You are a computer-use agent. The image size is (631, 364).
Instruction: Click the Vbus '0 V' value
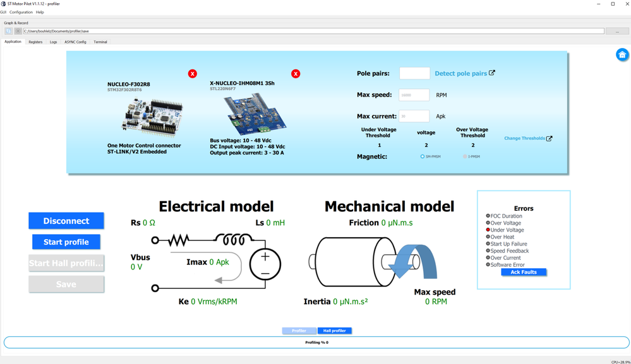136,267
